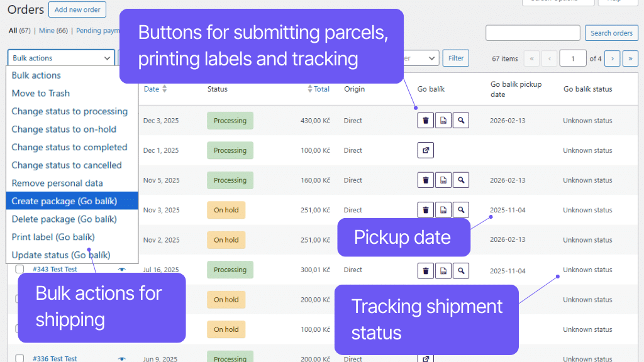
Task: Print label icon in Nov 3, 2025 row
Action: pyautogui.click(x=443, y=210)
